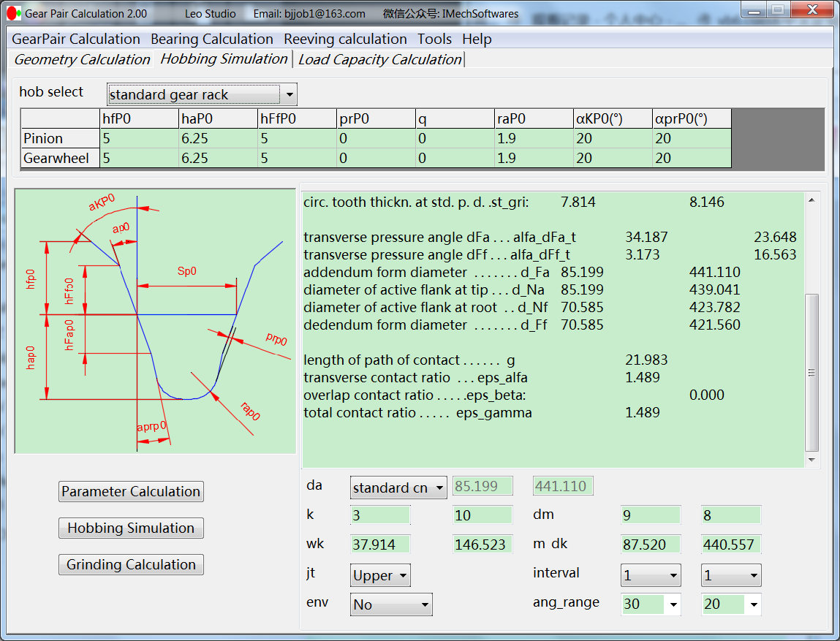Open the env No dropdown
The width and height of the screenshot is (840, 641).
click(x=391, y=604)
